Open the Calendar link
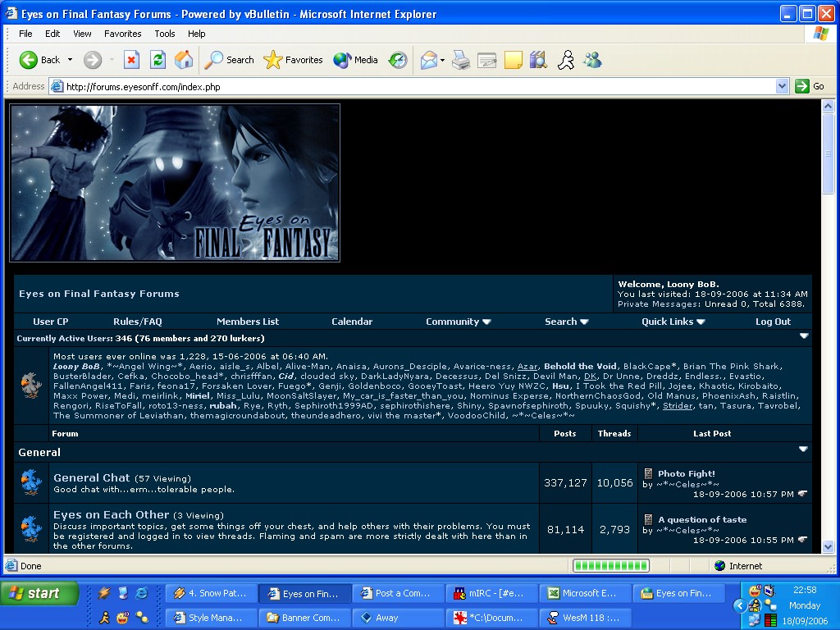Viewport: 840px width, 630px height. tap(352, 322)
